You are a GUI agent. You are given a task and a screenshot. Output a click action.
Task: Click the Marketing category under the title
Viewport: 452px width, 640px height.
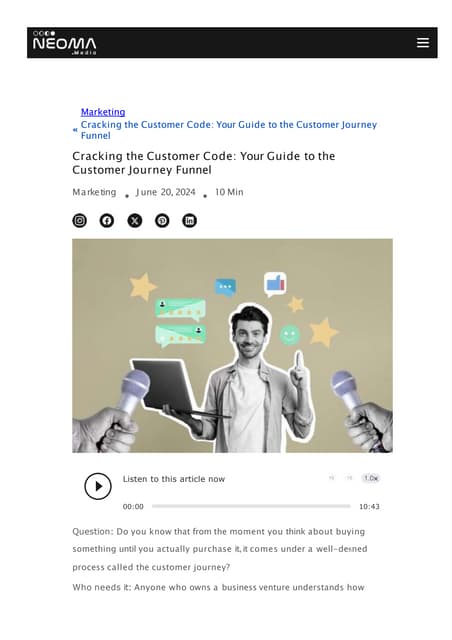tap(94, 192)
